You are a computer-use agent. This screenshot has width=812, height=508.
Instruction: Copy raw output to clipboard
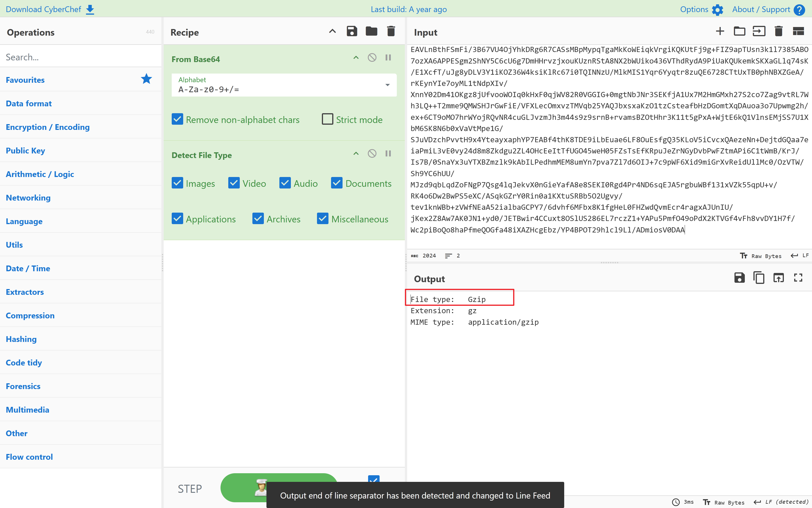759,278
